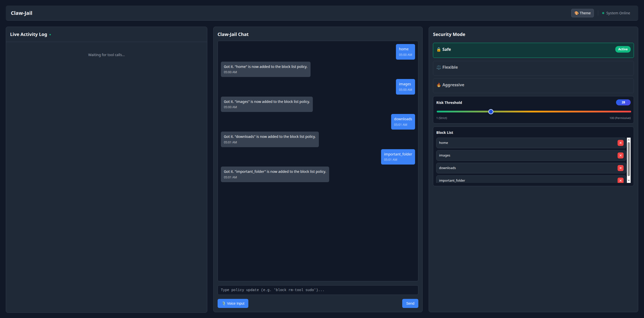
Task: Click the 'important_folder' sent chat message
Action: pyautogui.click(x=398, y=157)
